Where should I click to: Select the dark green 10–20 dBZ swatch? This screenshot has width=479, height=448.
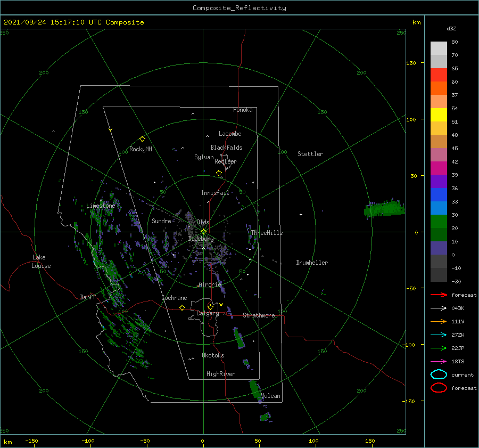pos(439,234)
